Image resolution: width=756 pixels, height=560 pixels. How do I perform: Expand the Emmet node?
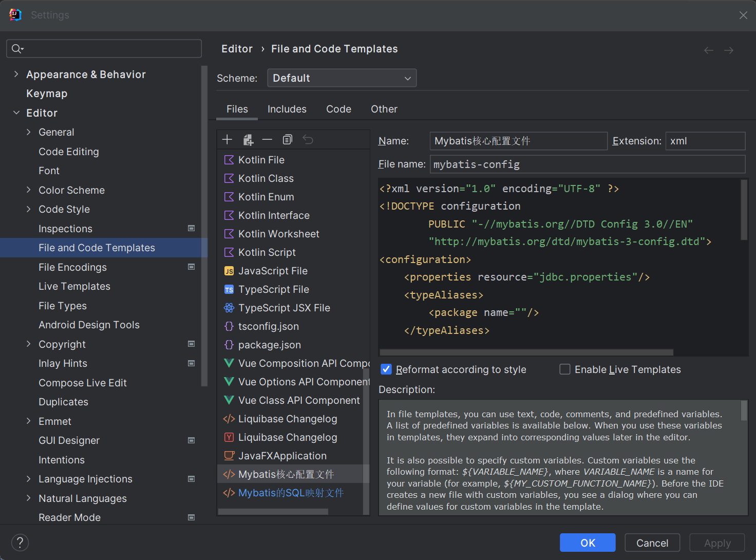pyautogui.click(x=29, y=421)
